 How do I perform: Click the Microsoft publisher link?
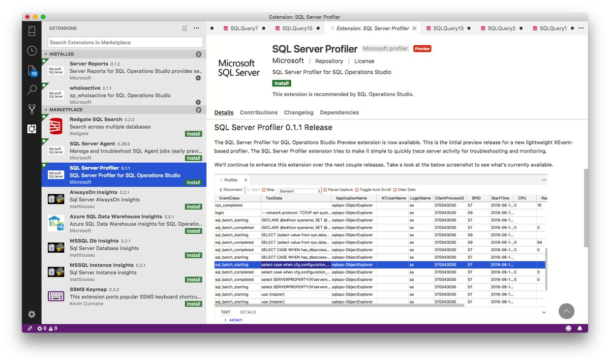288,60
